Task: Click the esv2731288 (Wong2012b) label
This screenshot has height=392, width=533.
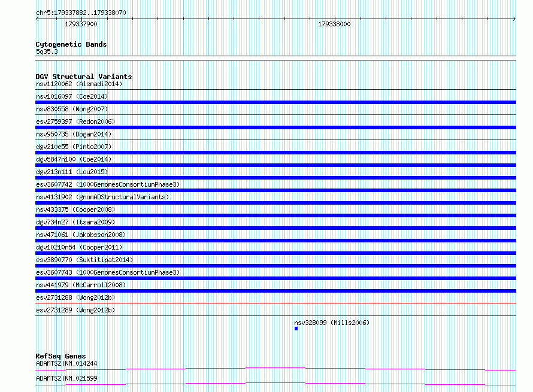Action: [x=75, y=297]
